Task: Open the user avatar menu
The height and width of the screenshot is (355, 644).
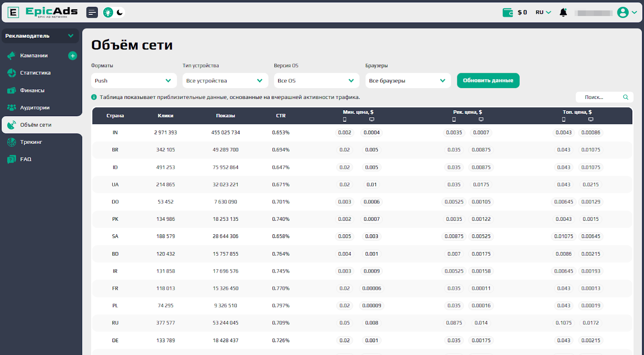Action: pyautogui.click(x=623, y=12)
